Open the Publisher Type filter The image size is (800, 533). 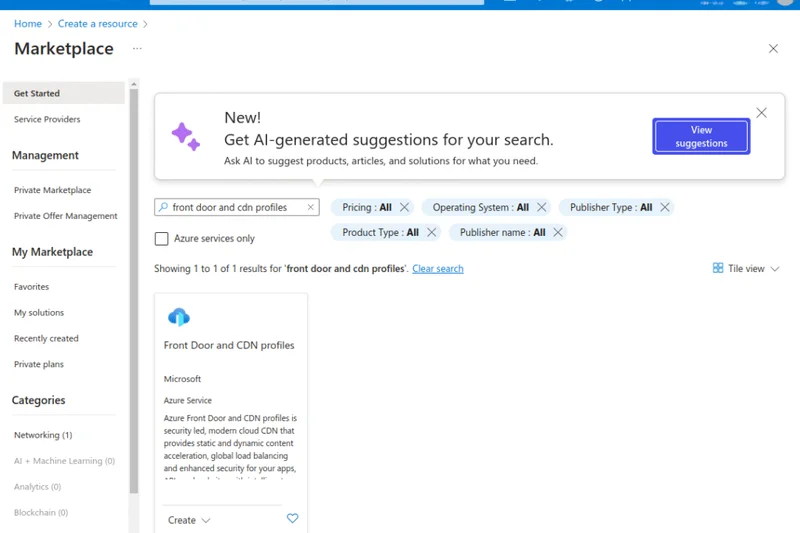coord(611,207)
